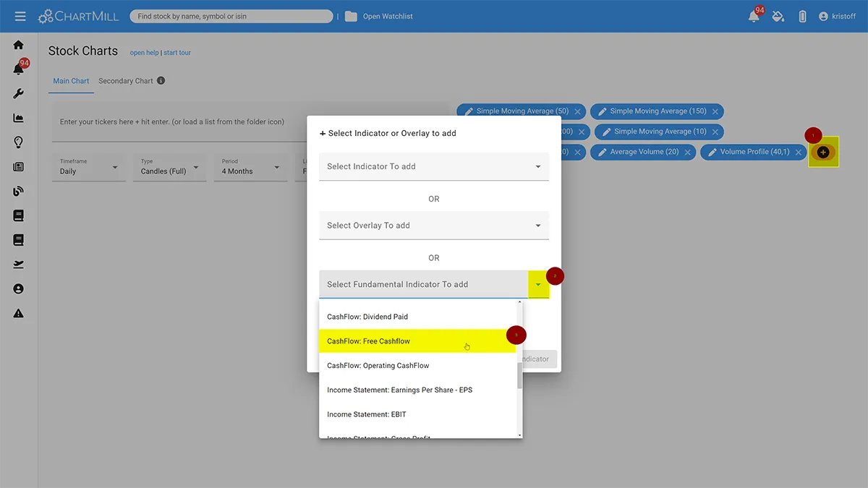Open the newspaper sidebar icon

(19, 167)
